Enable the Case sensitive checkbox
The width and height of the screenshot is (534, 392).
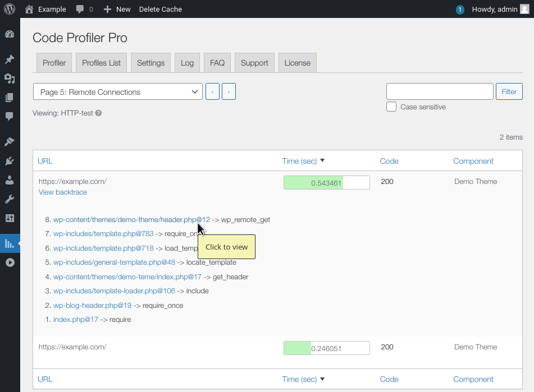point(391,107)
